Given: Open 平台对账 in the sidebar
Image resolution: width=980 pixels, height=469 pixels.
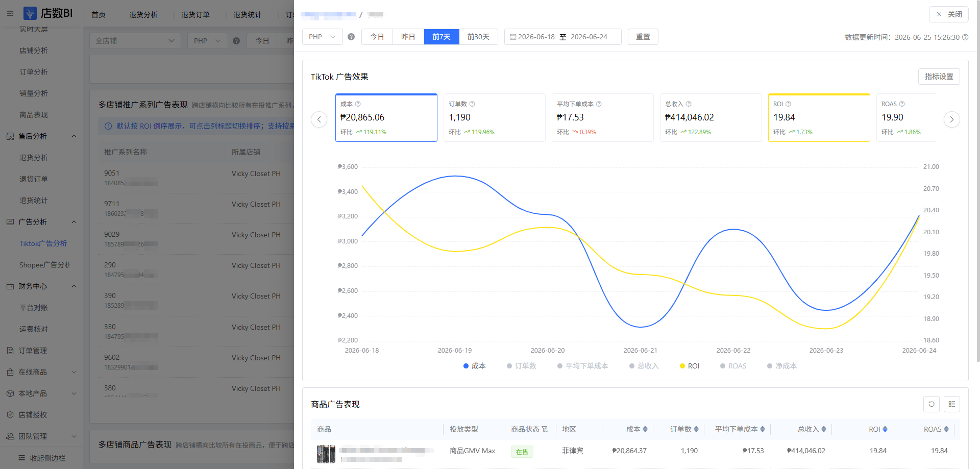Looking at the screenshot, I should pyautogui.click(x=34, y=308).
